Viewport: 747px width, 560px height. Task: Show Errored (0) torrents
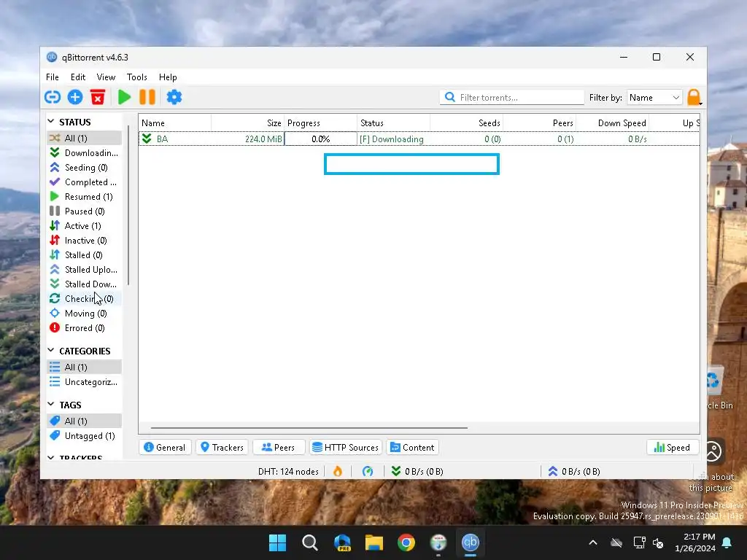click(85, 328)
